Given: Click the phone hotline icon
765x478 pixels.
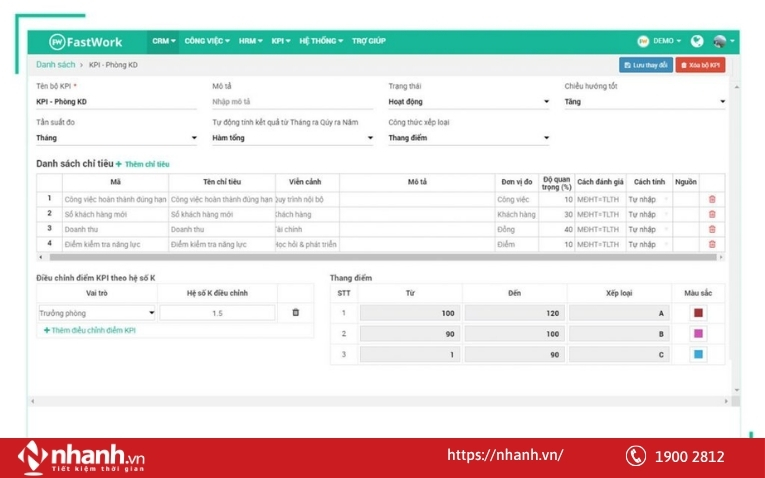Looking at the screenshot, I should coord(636,457).
